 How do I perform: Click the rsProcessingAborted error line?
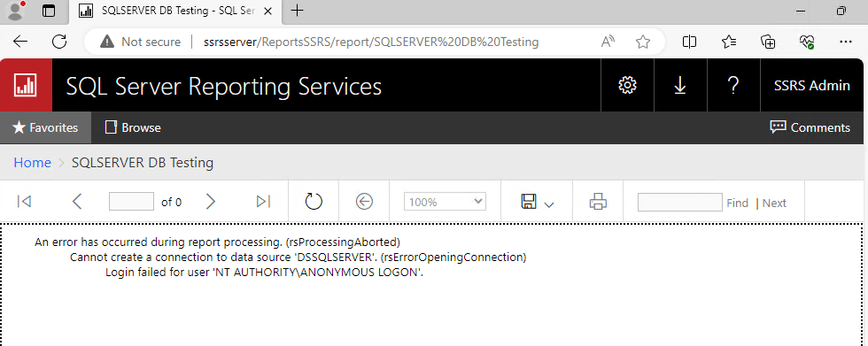click(x=217, y=242)
